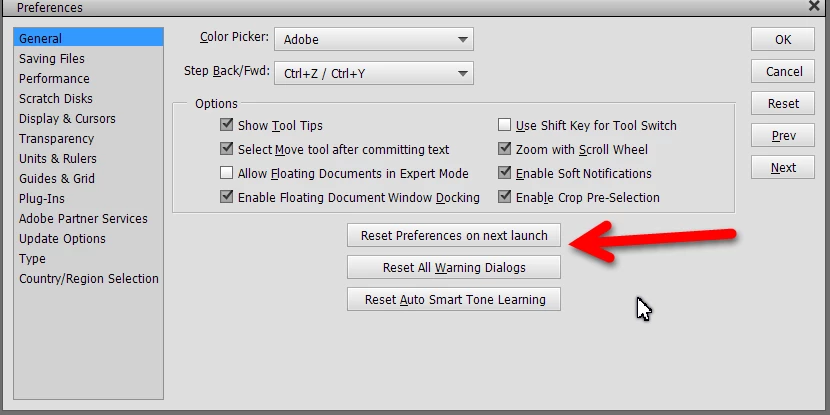Viewport: 830px width, 415px height.
Task: Click Reset All Warning Dialogs button
Action: coord(454,267)
